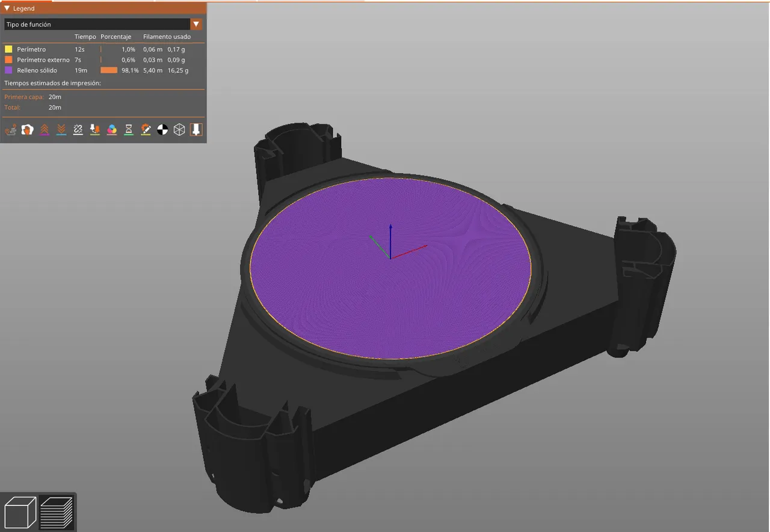Click the orange dropdown arrow beside Tipo de función

197,24
